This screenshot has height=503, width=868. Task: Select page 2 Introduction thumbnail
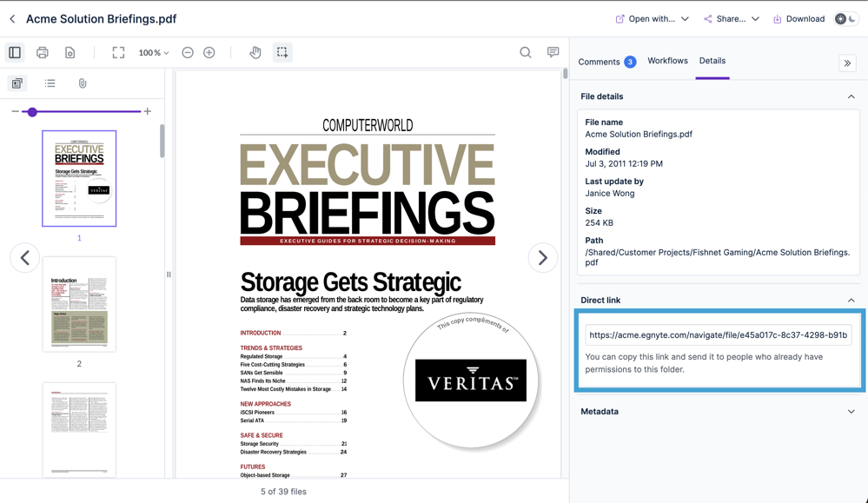[79, 304]
